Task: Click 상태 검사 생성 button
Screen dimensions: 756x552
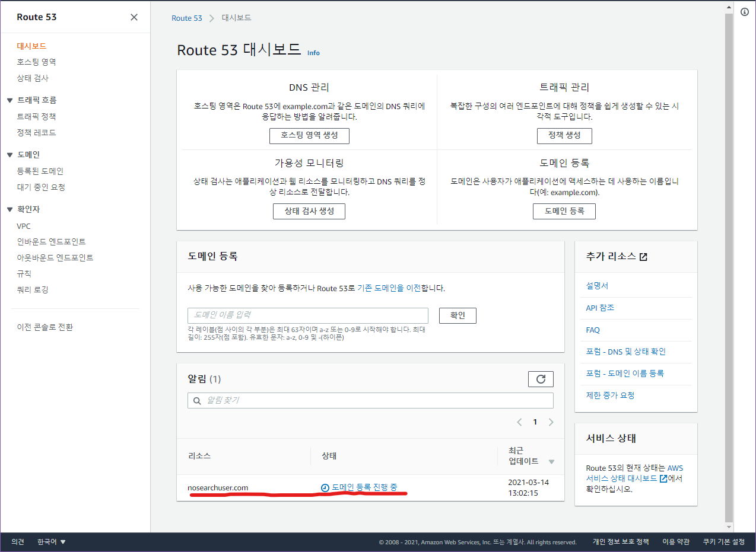Action: pyautogui.click(x=309, y=211)
